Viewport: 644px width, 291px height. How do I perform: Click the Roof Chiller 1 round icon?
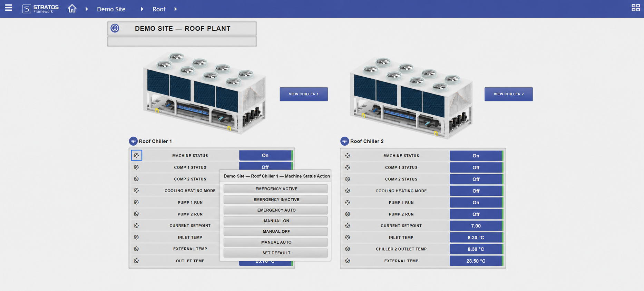(x=133, y=141)
